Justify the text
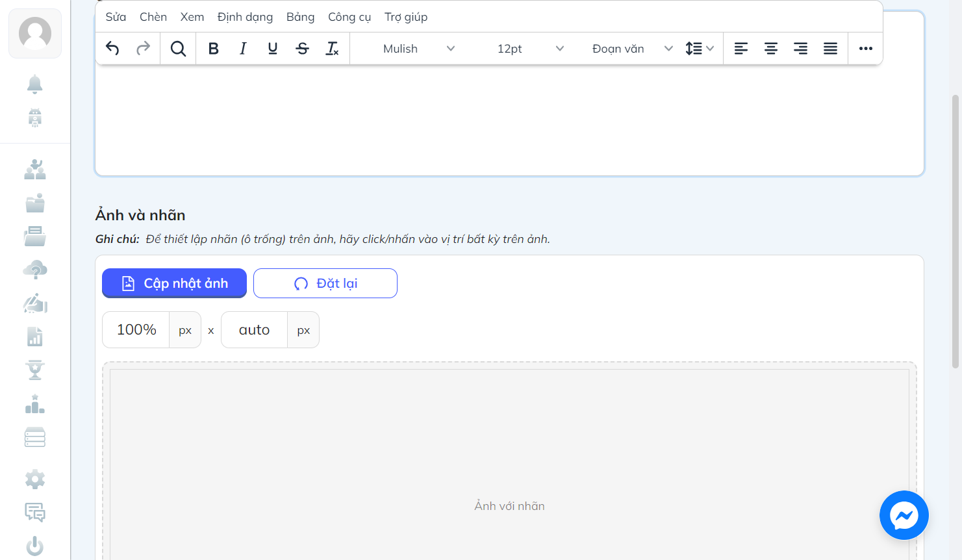 click(x=831, y=49)
